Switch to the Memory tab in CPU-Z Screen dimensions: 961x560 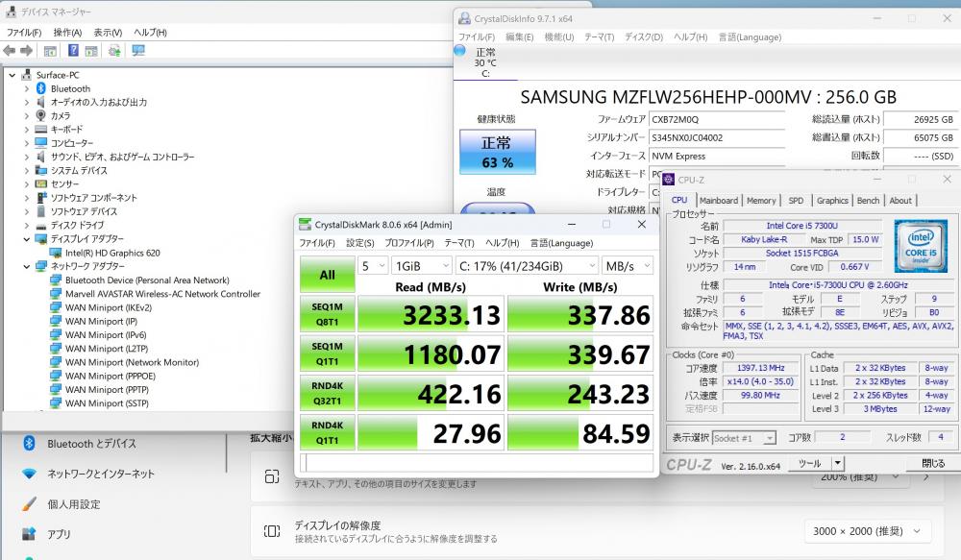coord(761,201)
